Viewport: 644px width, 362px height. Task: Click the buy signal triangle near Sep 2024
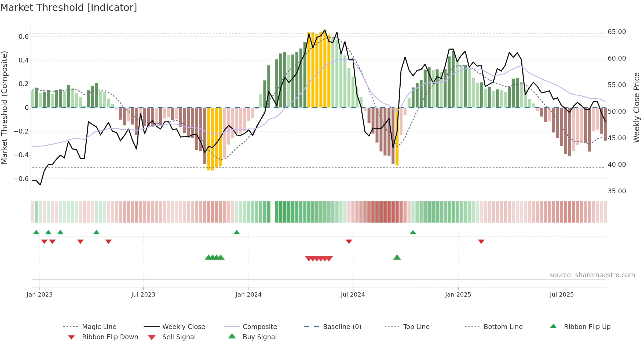point(397,257)
